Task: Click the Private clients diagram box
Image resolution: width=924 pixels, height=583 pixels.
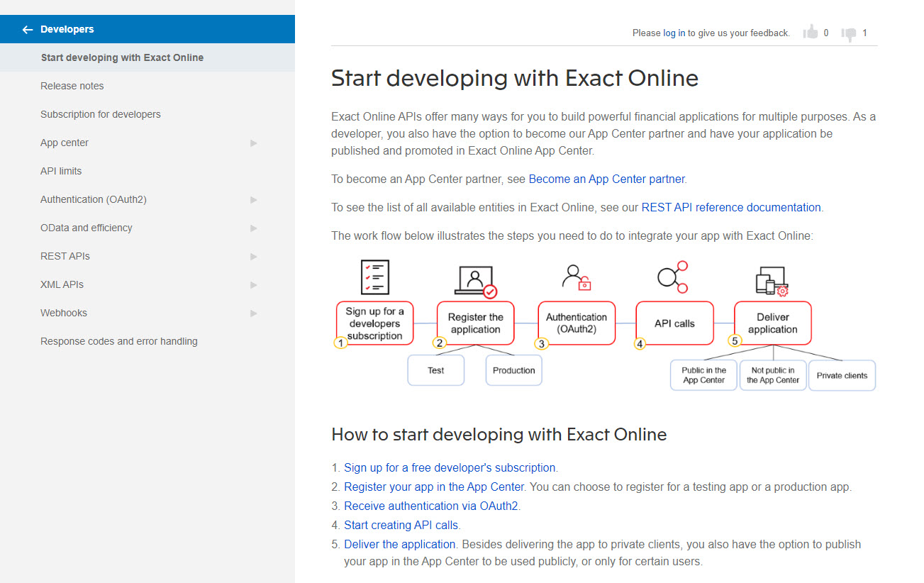Action: (x=842, y=375)
